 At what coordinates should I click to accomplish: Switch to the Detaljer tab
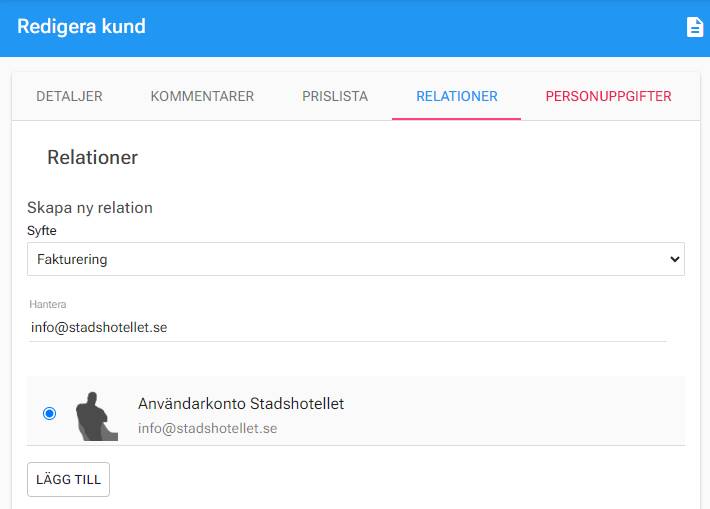click(69, 96)
